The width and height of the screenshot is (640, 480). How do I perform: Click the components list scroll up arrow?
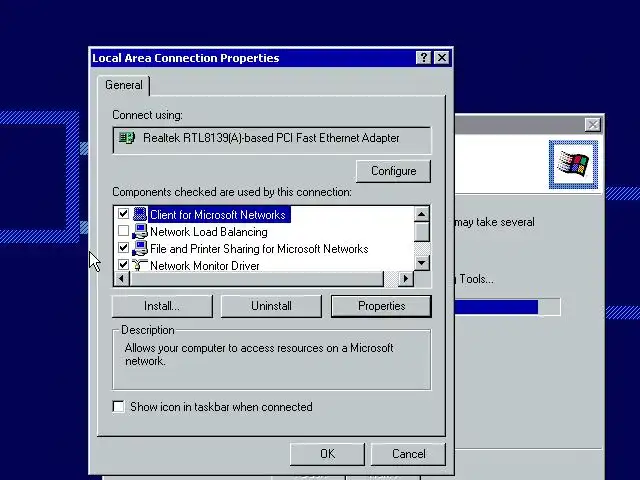tap(422, 214)
